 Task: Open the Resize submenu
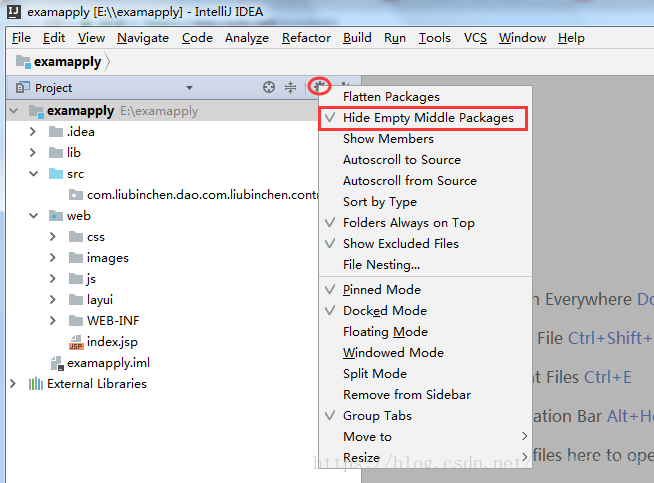click(x=425, y=458)
